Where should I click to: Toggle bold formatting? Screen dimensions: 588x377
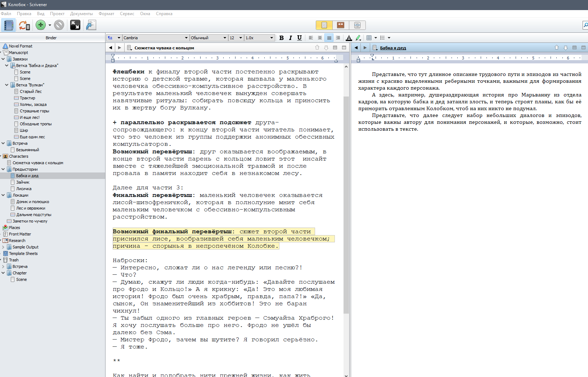(x=282, y=38)
